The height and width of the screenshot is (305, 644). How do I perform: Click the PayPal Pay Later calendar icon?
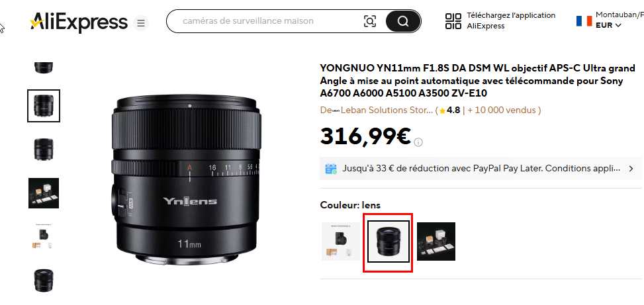tap(331, 169)
